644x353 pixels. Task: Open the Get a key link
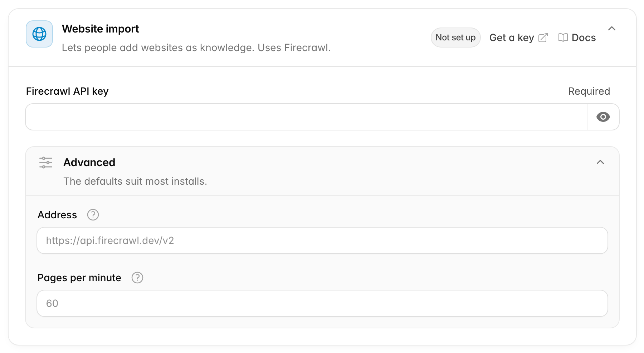518,38
